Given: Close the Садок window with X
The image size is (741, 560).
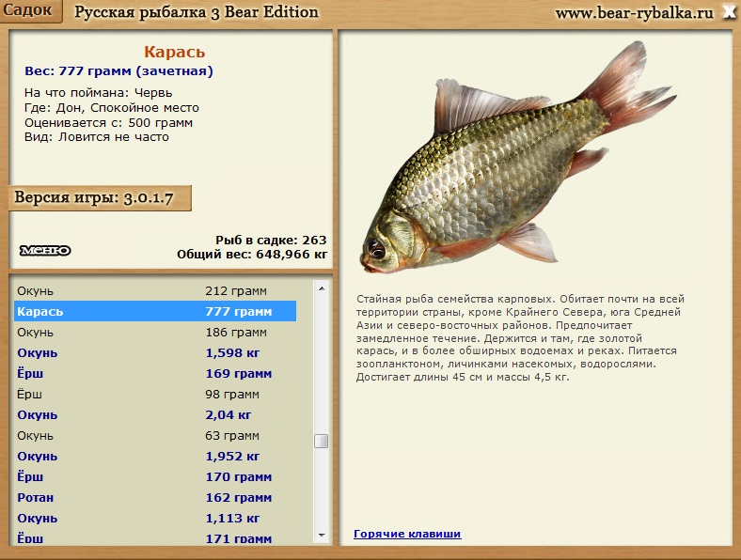Looking at the screenshot, I should click(x=729, y=12).
